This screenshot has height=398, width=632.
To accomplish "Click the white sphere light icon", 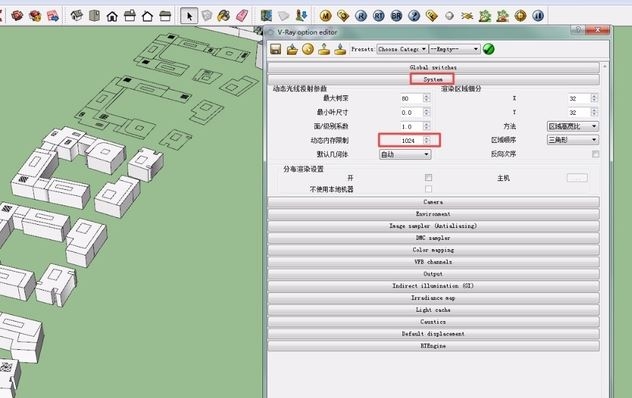I will click(449, 16).
